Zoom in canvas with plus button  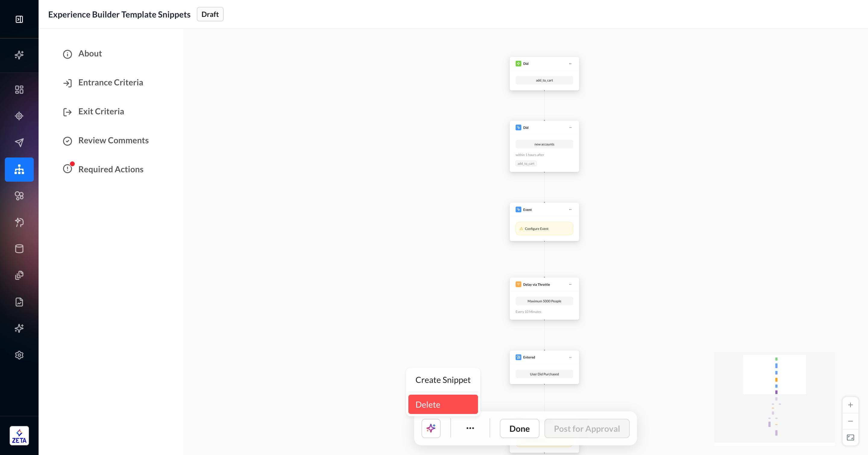[850, 405]
